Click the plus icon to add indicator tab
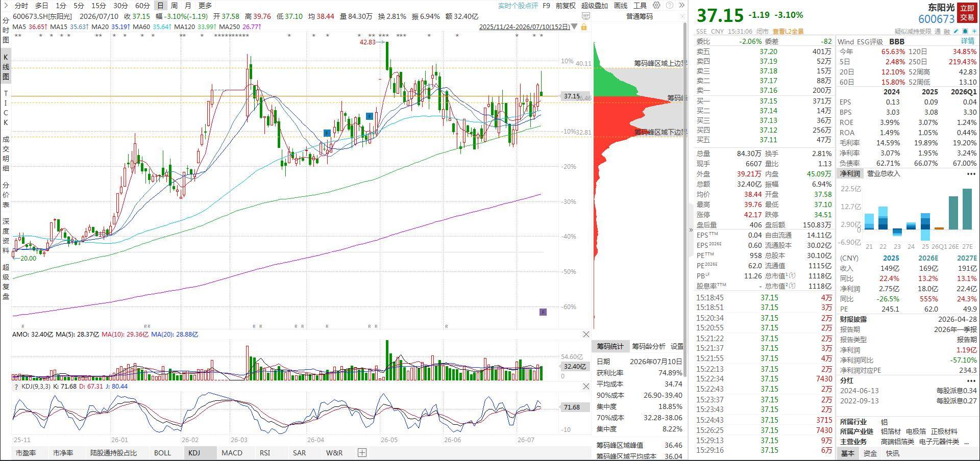The height and width of the screenshot is (461, 980). 362,452
